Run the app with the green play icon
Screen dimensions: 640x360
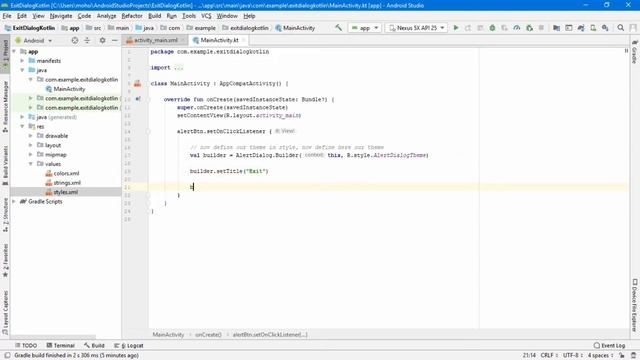tap(456, 28)
